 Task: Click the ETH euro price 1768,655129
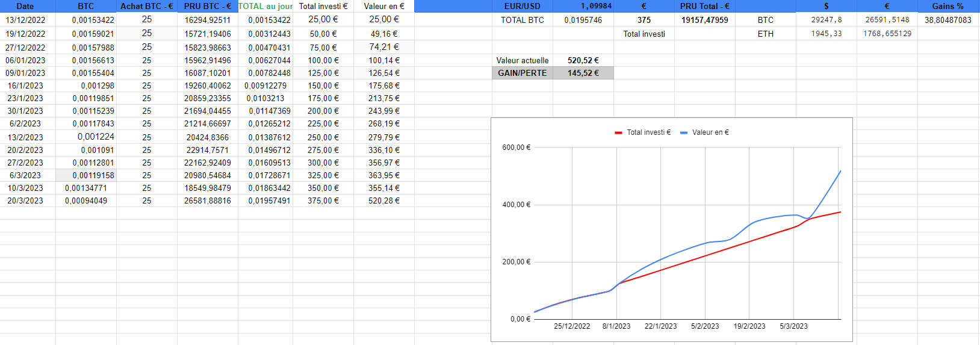[887, 34]
